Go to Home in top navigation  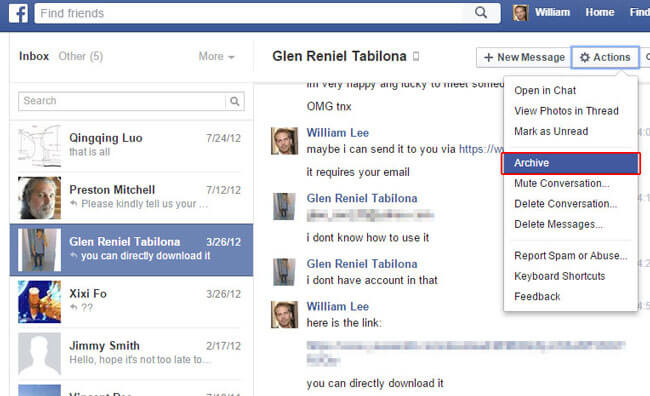(600, 12)
